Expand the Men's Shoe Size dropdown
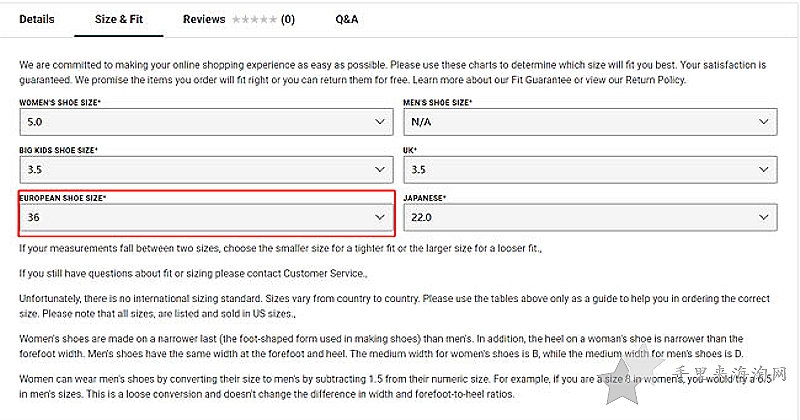The height and width of the screenshot is (420, 800). coord(590,122)
